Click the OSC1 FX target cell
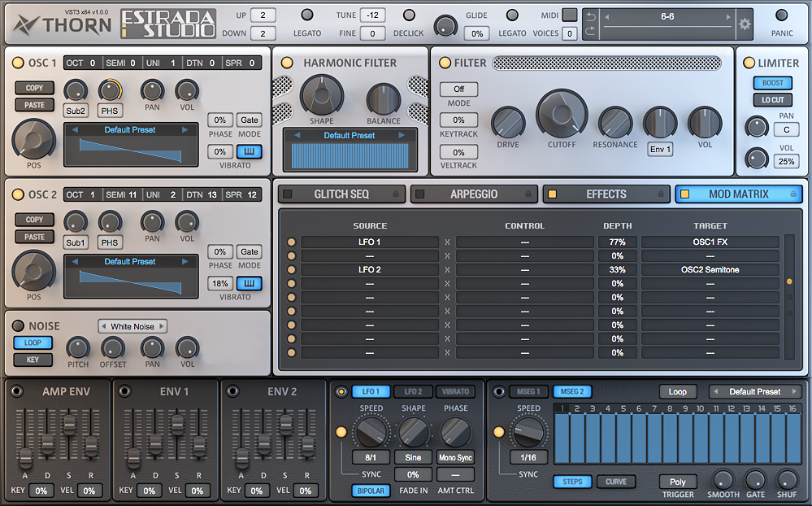The image size is (812, 506). tap(710, 242)
